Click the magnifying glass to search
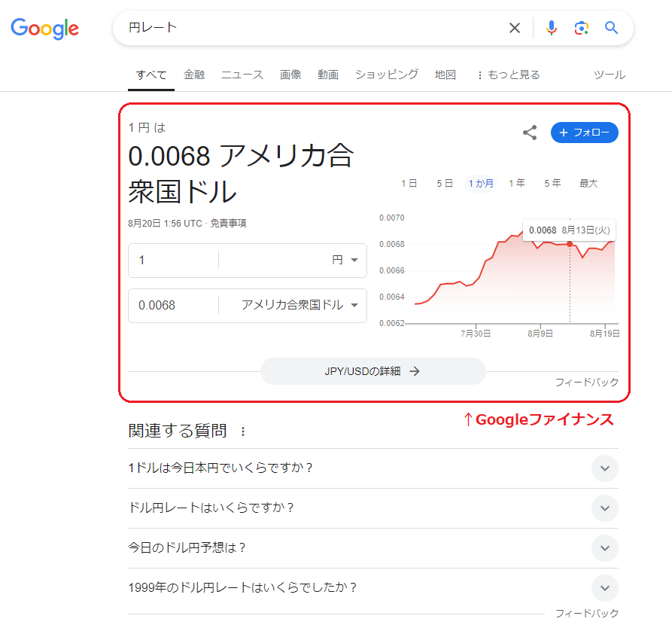 coord(611,27)
